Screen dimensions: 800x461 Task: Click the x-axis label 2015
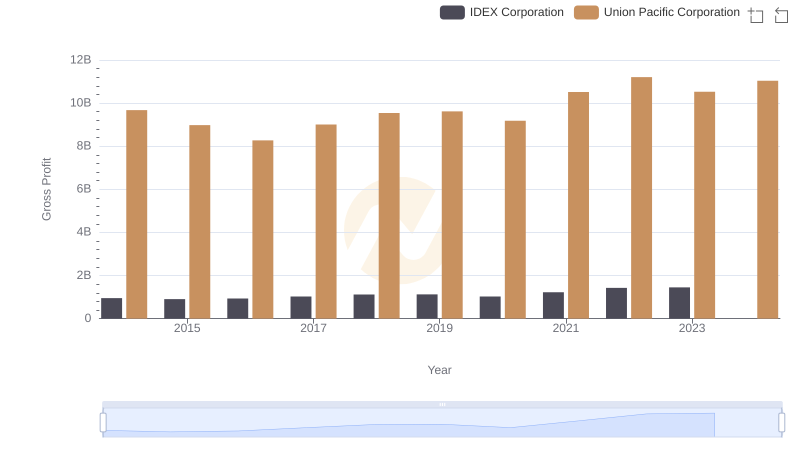[187, 328]
